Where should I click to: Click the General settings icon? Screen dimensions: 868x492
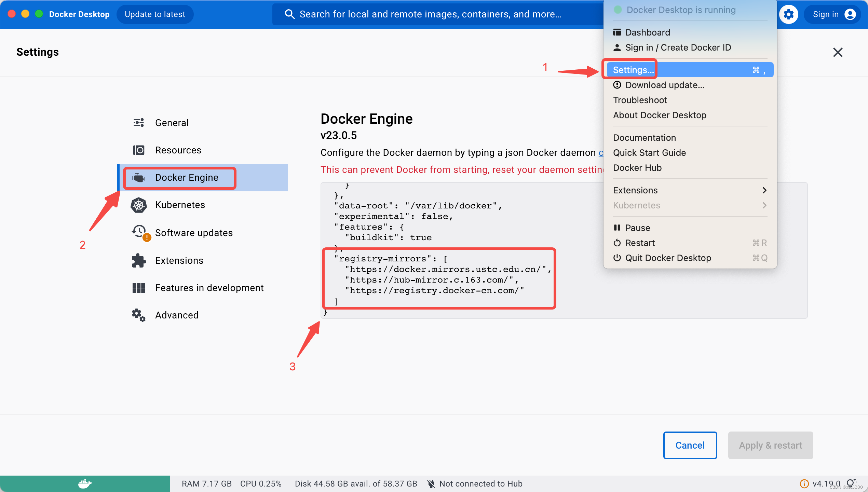(138, 122)
